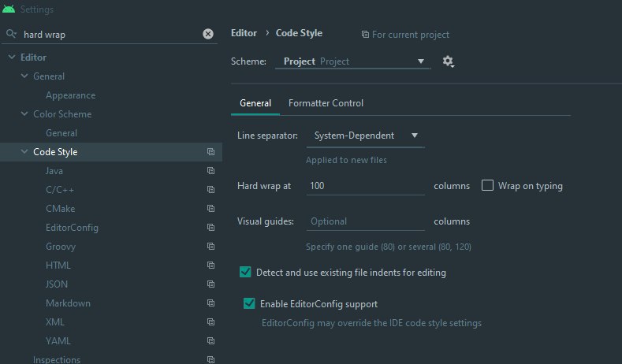The image size is (622, 364).
Task: Click the copy icon next to YAML
Action: 210,340
